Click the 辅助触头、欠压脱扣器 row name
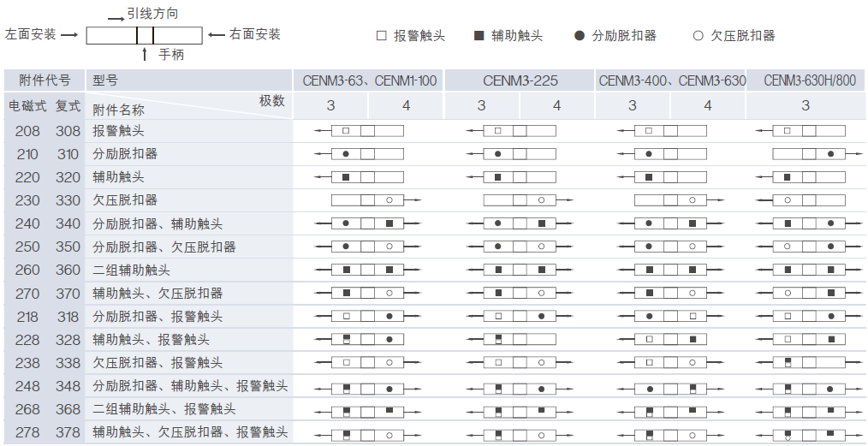The image size is (868, 446). coord(158,294)
